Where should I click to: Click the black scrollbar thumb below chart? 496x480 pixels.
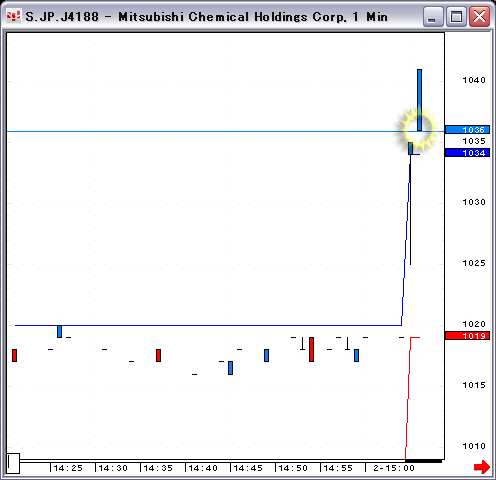coord(423,461)
